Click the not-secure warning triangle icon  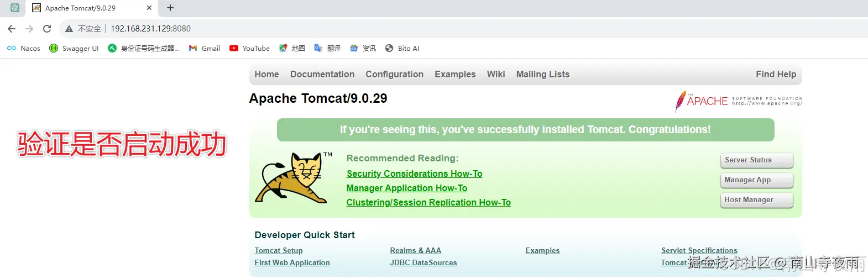pyautogui.click(x=69, y=29)
